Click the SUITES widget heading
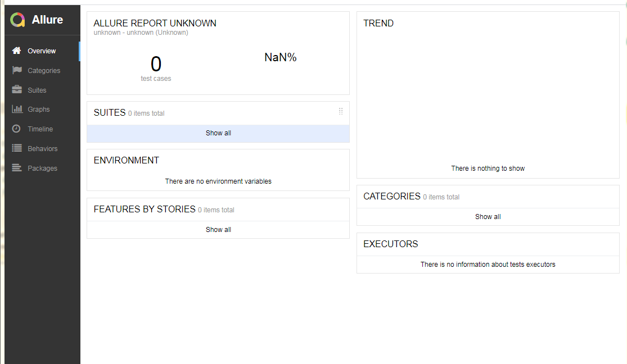This screenshot has height=364, width=627. tap(110, 113)
